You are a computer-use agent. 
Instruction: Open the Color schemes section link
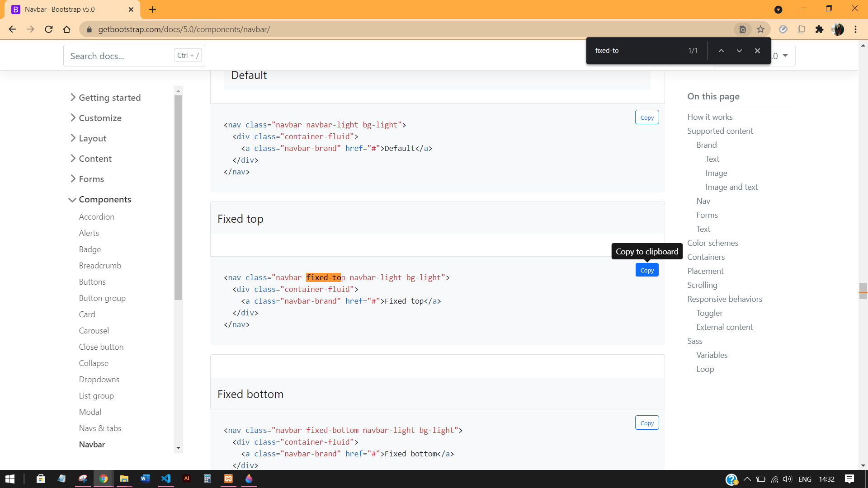712,243
